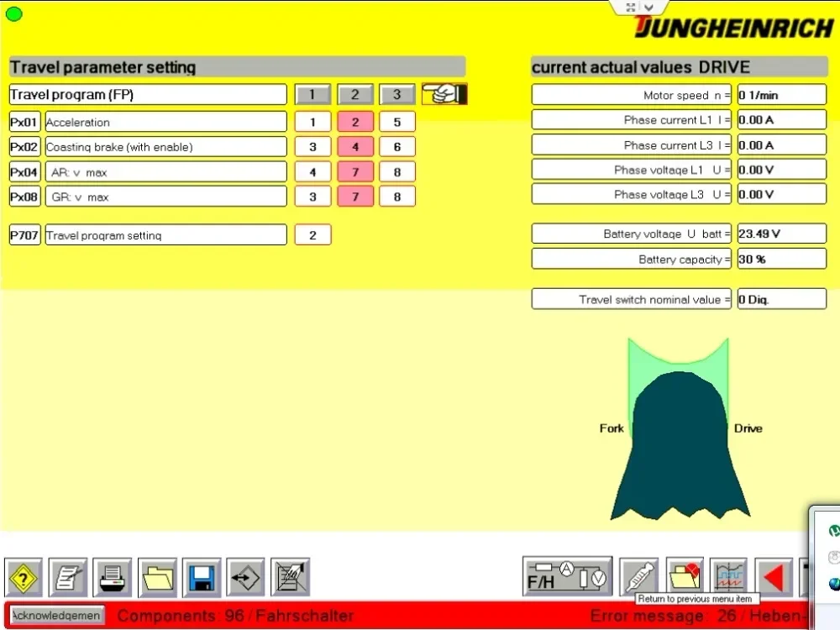Image resolution: width=840 pixels, height=630 pixels.
Task: Click the data transfer diamond icon
Action: (x=246, y=577)
